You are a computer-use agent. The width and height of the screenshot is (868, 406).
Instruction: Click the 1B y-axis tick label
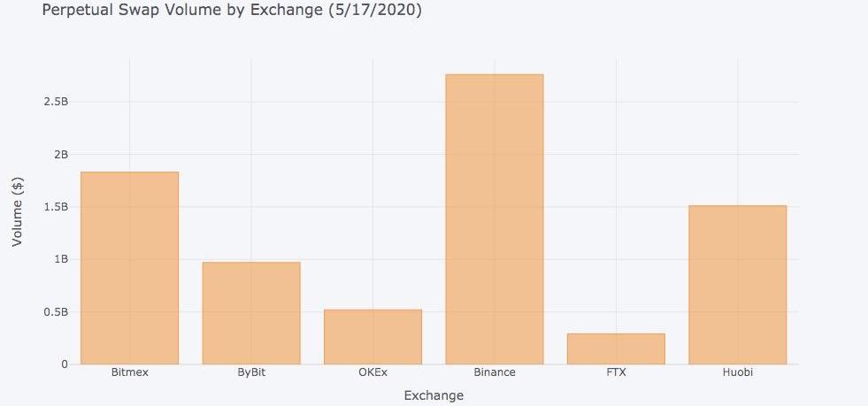[x=61, y=259]
